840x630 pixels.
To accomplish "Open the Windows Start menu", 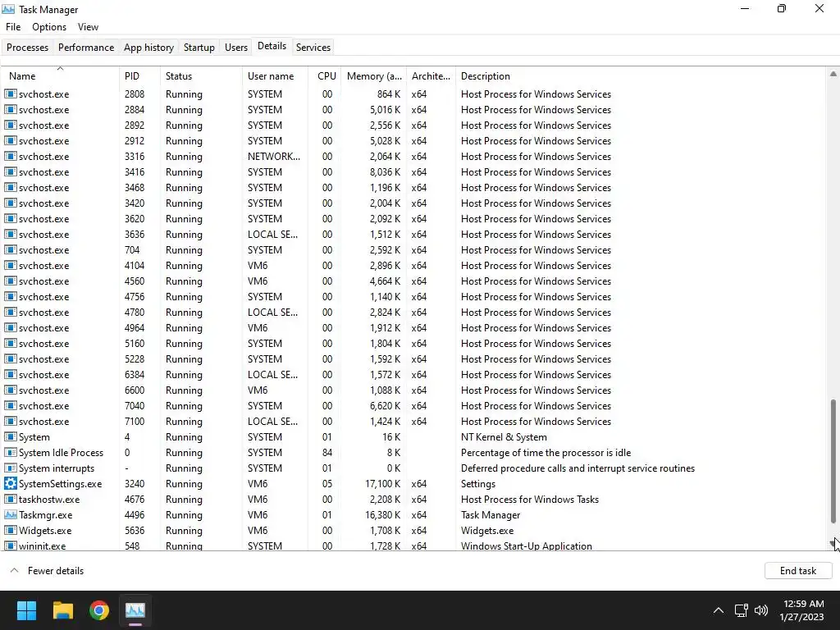I will point(26,610).
